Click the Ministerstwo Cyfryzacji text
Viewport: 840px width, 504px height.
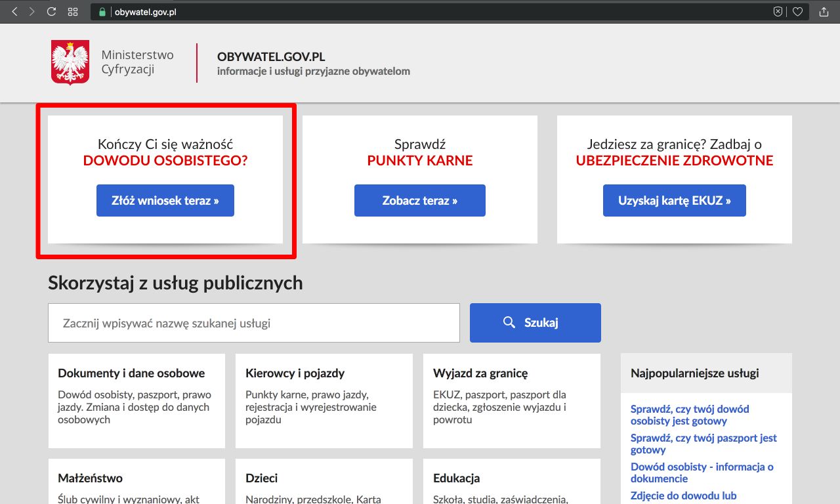137,62
